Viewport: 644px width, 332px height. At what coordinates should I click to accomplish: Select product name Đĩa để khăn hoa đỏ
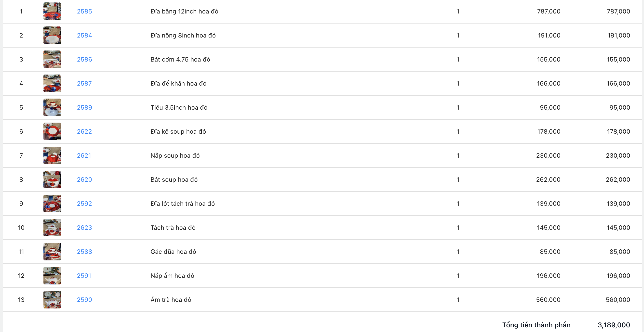pyautogui.click(x=178, y=83)
